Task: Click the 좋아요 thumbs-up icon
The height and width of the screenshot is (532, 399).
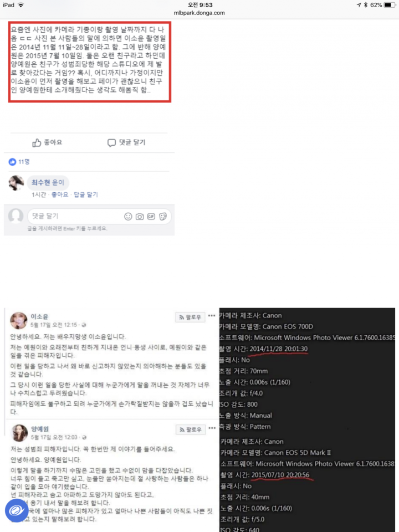Action: (x=37, y=143)
